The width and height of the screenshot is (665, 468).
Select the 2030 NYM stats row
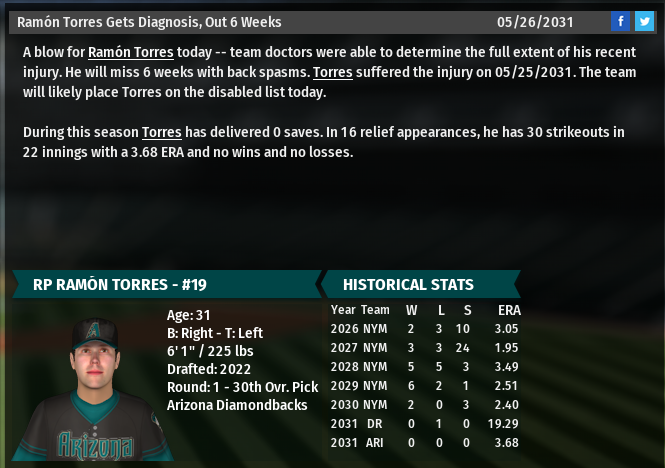click(425, 405)
